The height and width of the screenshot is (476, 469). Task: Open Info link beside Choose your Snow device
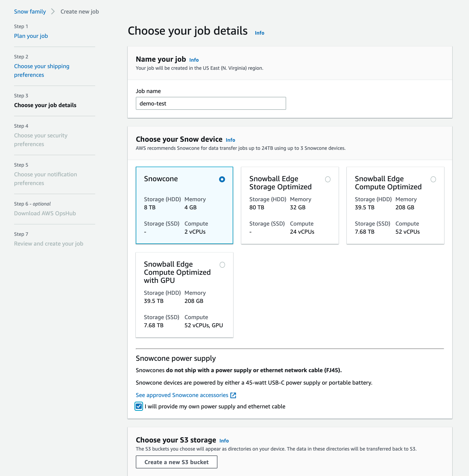pos(230,140)
